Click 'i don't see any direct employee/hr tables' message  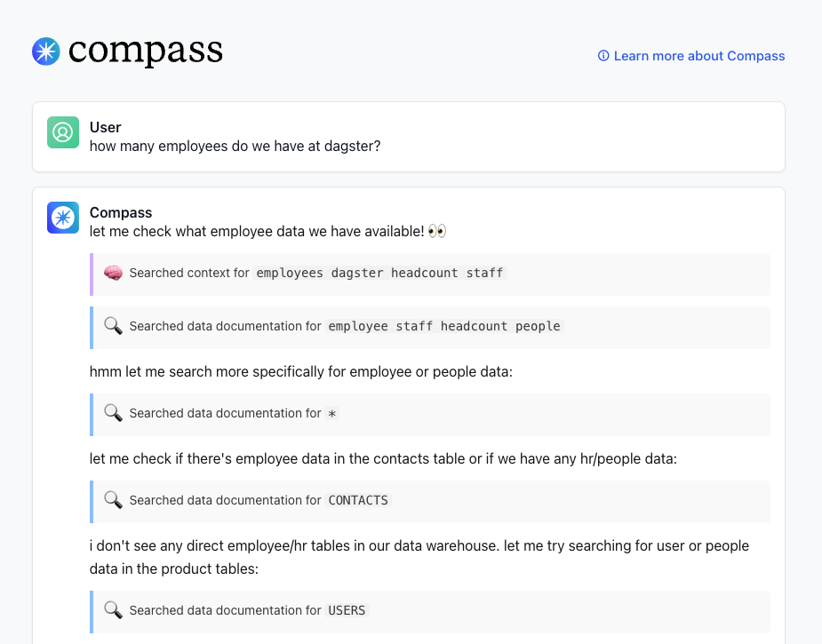[x=419, y=558]
